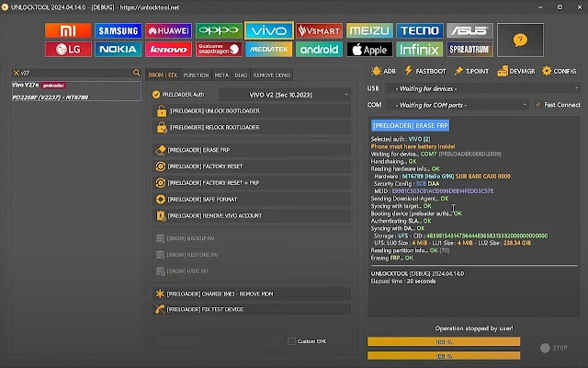This screenshot has height=368, width=588.
Task: Open the VIVO V2 auth dropdown
Action: pyautogui.click(x=285, y=95)
